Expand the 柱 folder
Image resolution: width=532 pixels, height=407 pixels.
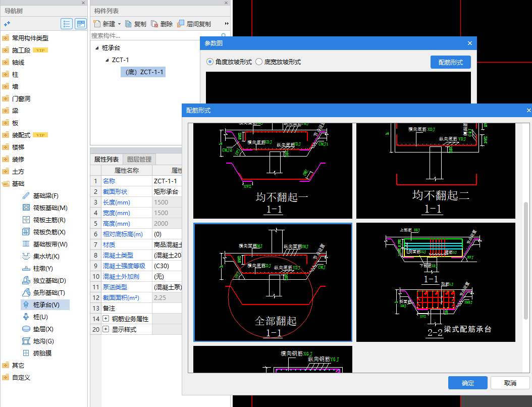tap(6, 74)
